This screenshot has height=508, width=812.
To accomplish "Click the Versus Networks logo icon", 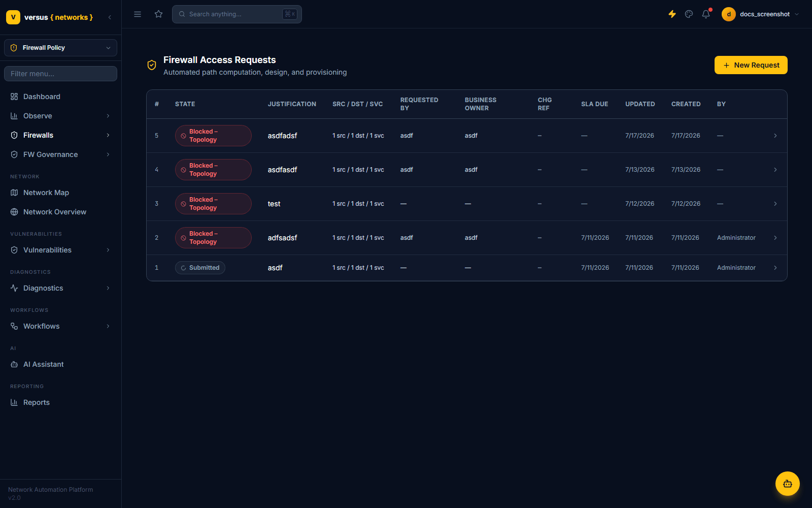I will pos(13,17).
